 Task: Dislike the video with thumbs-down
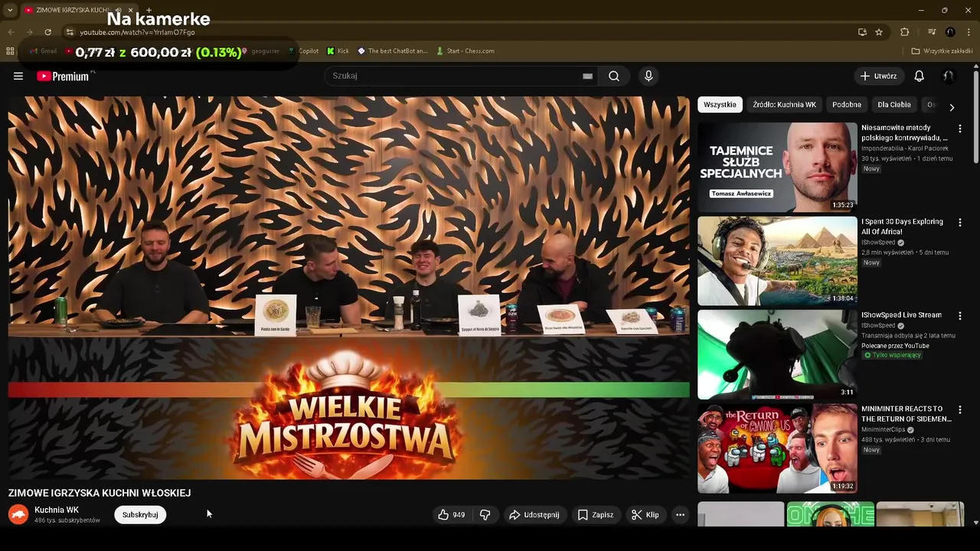[x=485, y=515]
